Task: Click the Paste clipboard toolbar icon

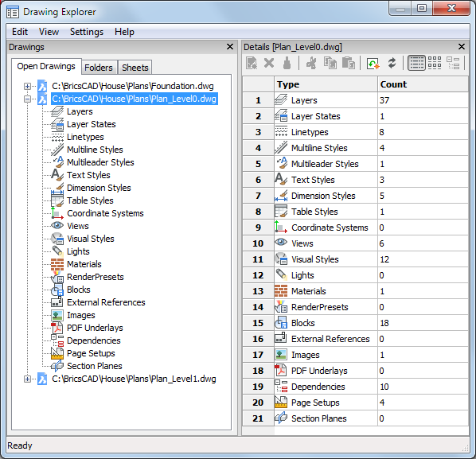Action: (349, 63)
